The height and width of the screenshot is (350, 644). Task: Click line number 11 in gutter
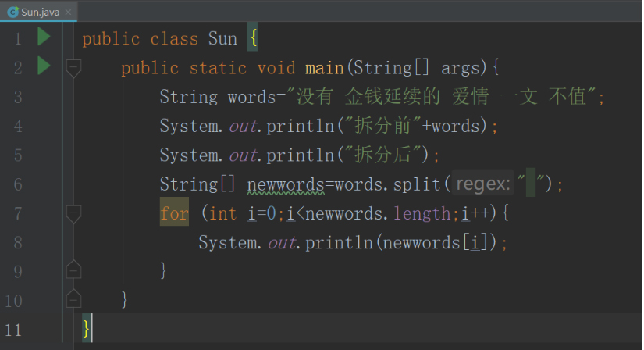[x=13, y=330]
